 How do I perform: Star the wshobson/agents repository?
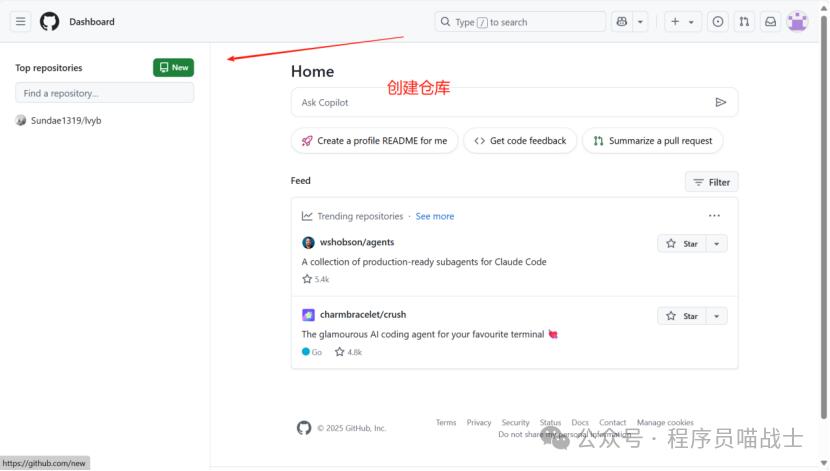click(682, 244)
